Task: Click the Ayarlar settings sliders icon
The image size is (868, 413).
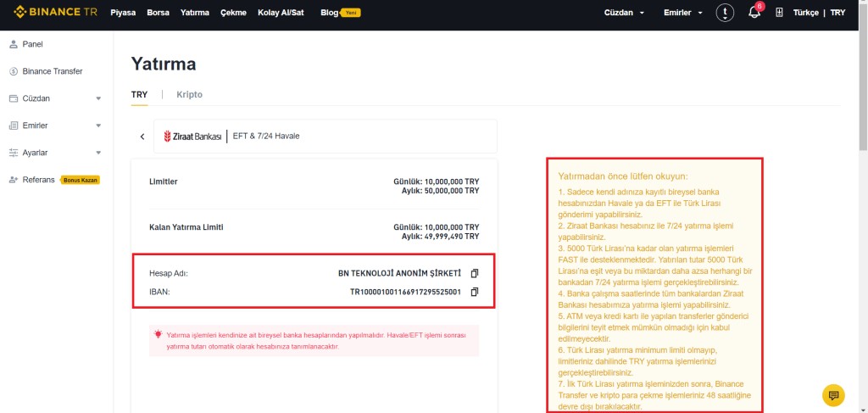Action: 14,153
